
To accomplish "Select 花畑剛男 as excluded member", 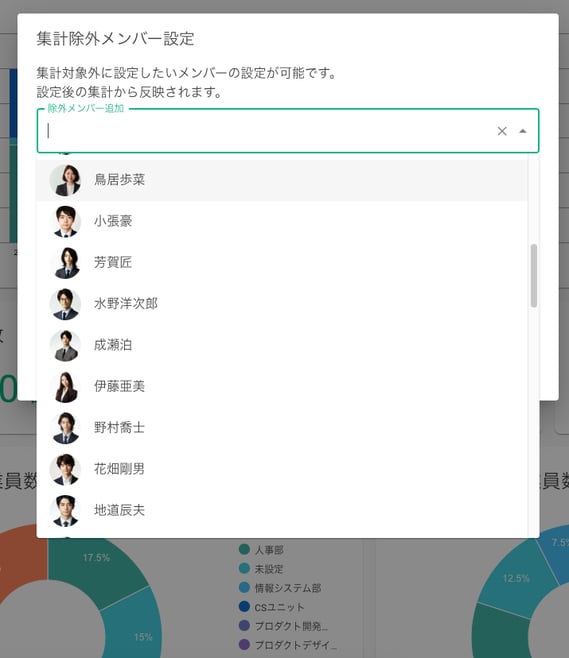I will click(282, 469).
